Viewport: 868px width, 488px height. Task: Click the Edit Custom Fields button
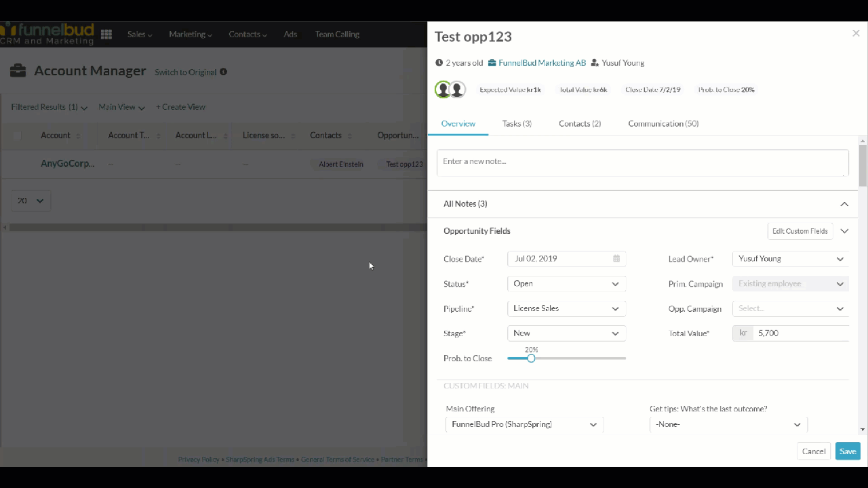point(800,231)
